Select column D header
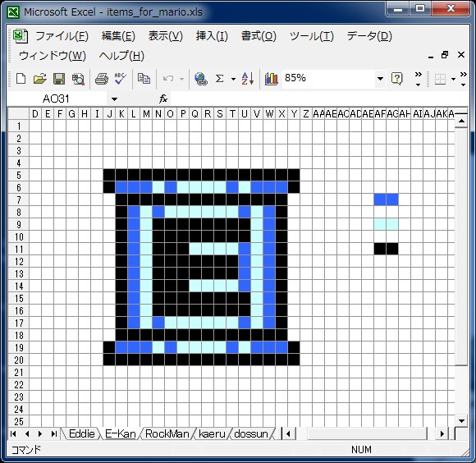 35,114
